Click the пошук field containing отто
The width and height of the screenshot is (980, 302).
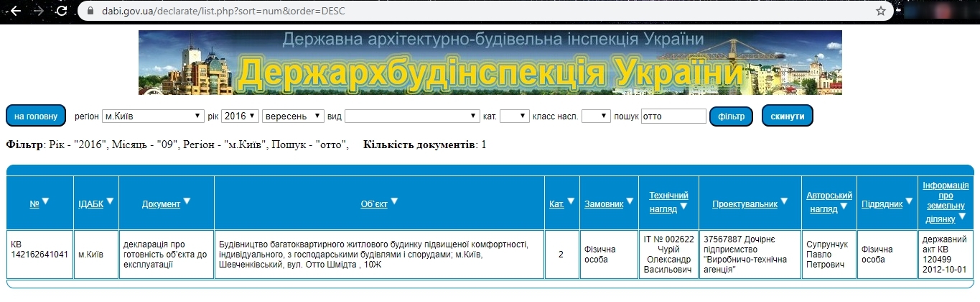point(673,116)
